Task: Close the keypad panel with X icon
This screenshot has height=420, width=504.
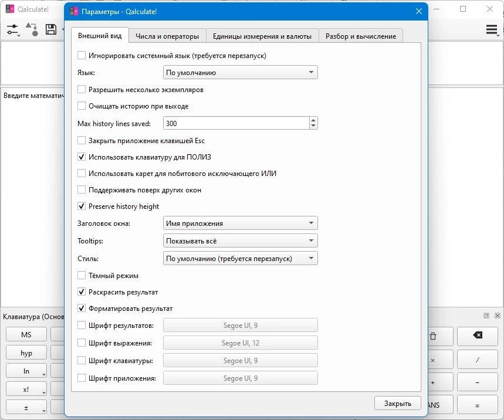Action: [x=497, y=316]
